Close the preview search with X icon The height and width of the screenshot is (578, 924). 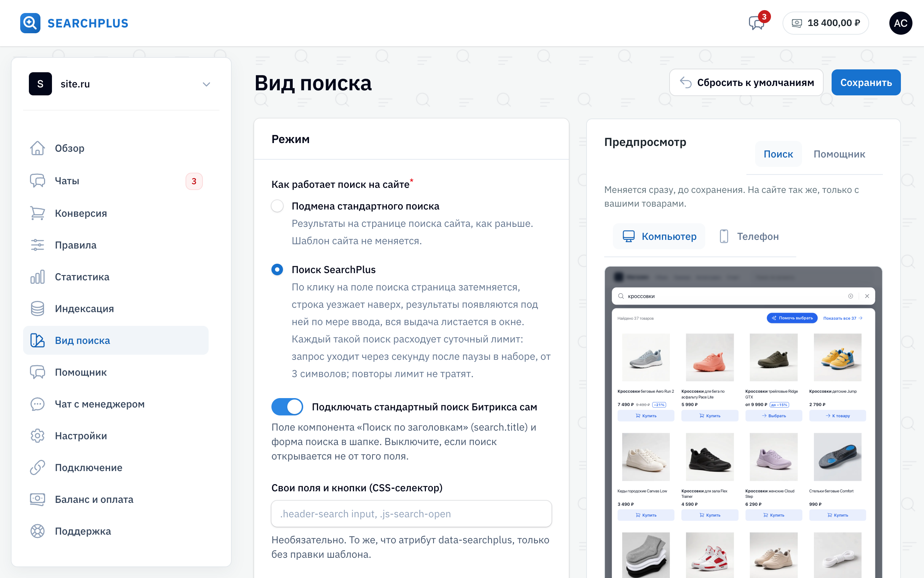[867, 296]
